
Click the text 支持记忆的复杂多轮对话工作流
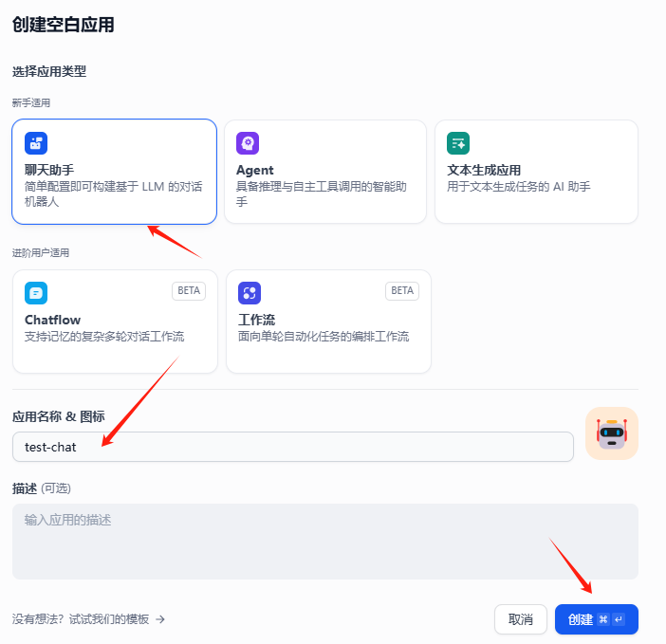tap(104, 336)
